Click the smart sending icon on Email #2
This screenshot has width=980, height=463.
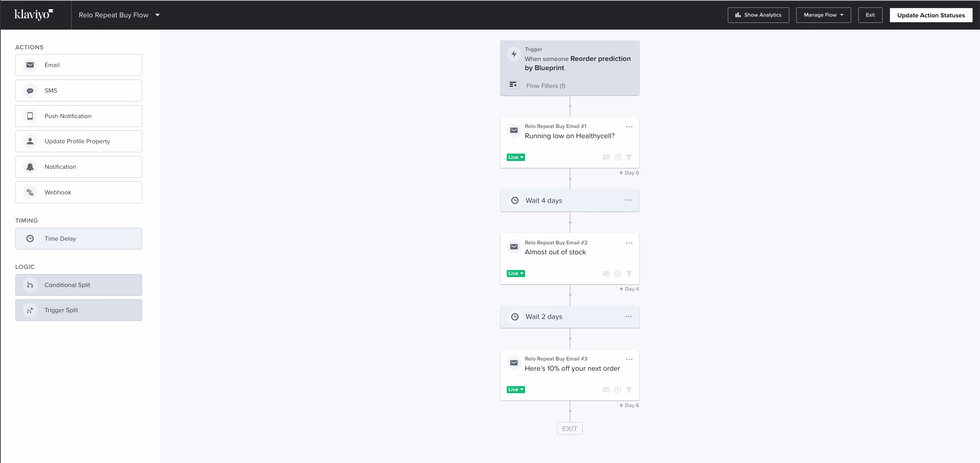[x=607, y=274]
